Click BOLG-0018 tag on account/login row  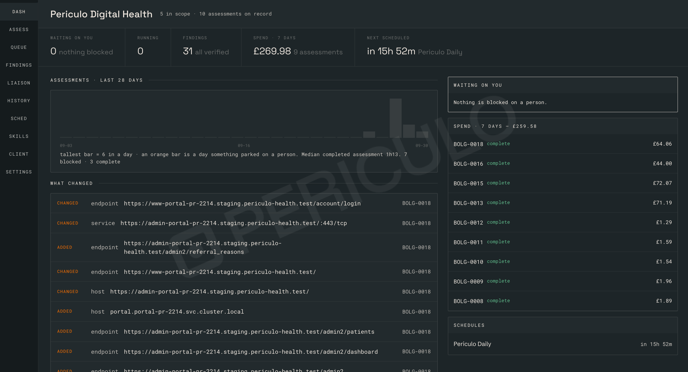pos(416,204)
